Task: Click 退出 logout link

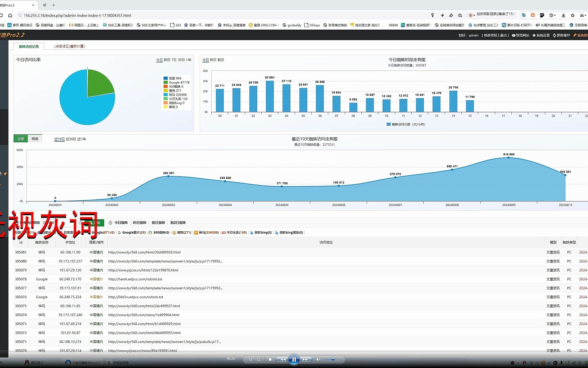Action: (x=503, y=35)
